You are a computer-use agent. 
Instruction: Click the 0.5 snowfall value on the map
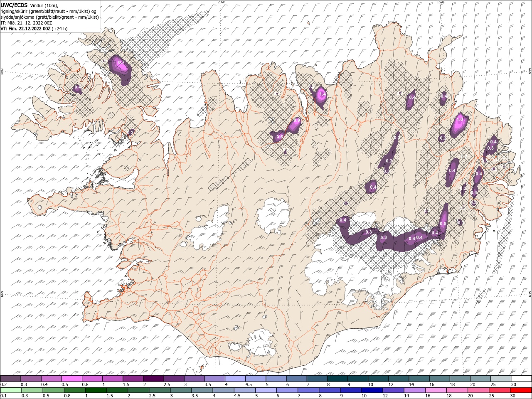tap(443, 224)
